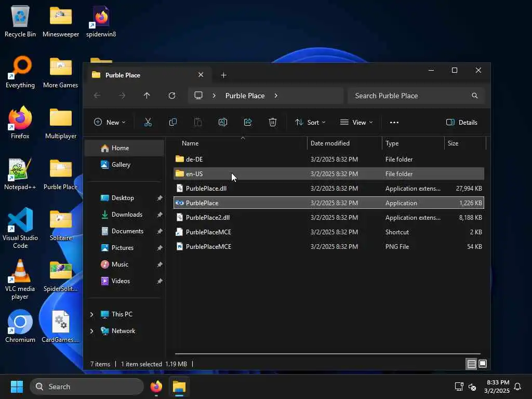Select spiderwin8 desktop shortcut icon

tap(101, 21)
